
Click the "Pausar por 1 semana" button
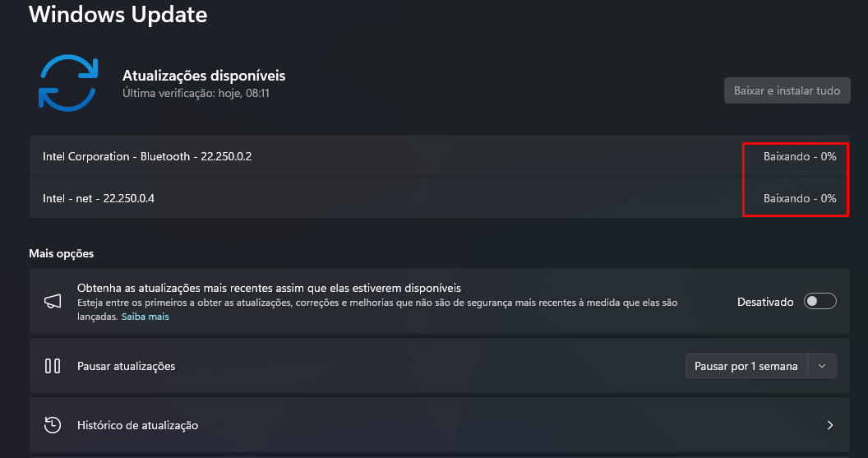[x=746, y=366]
